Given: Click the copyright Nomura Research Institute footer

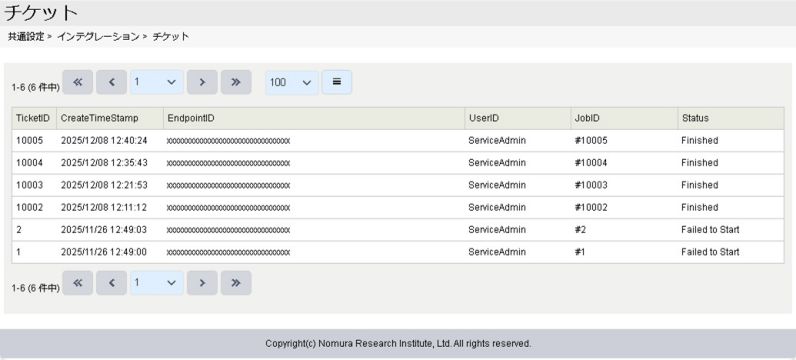Looking at the screenshot, I should click(x=398, y=344).
